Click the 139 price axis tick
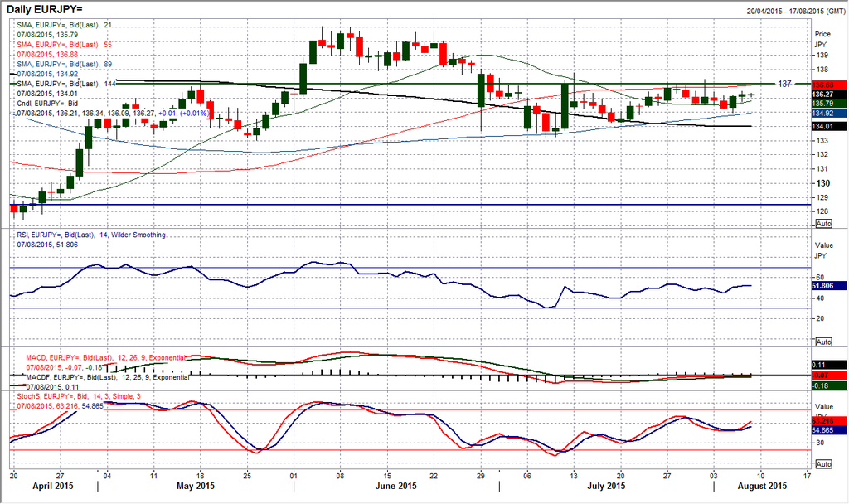 point(821,56)
